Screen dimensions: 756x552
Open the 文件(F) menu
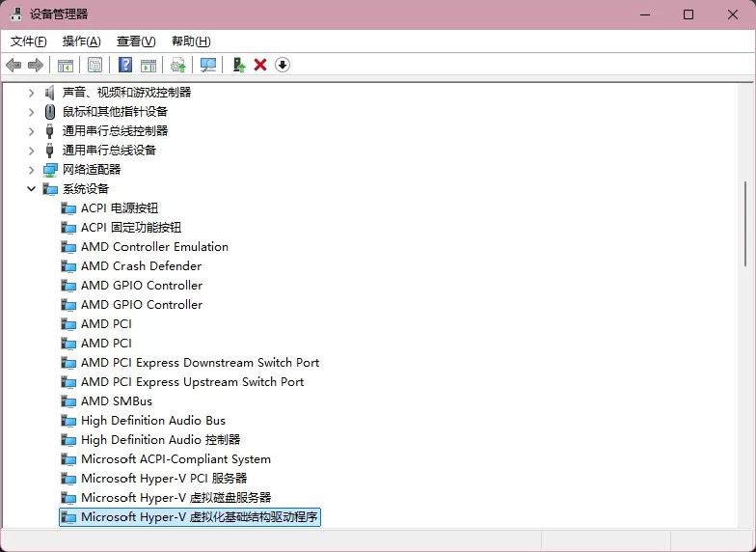pyautogui.click(x=29, y=41)
